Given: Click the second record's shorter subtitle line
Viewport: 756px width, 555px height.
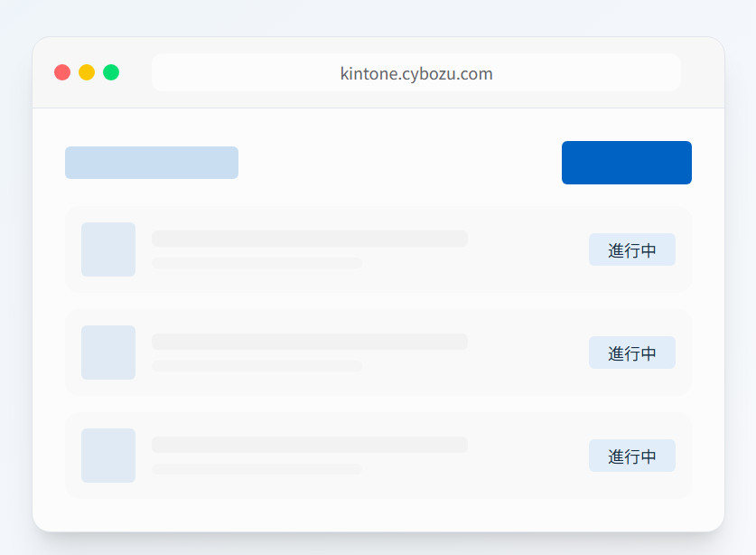Looking at the screenshot, I should click(x=257, y=366).
